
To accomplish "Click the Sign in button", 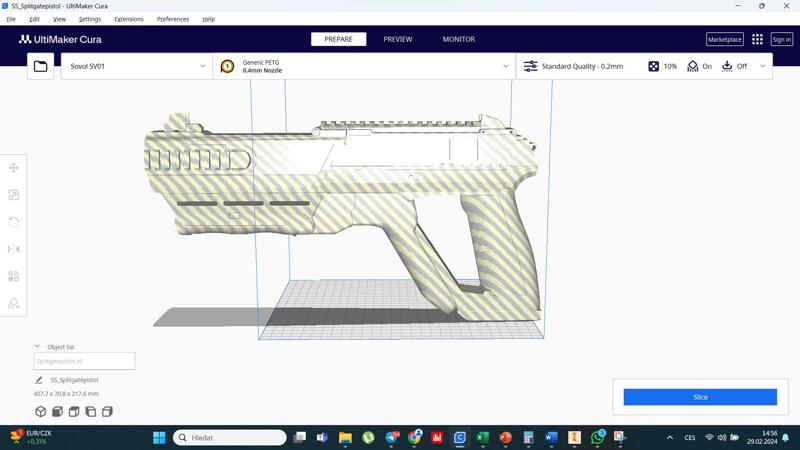I will [782, 39].
